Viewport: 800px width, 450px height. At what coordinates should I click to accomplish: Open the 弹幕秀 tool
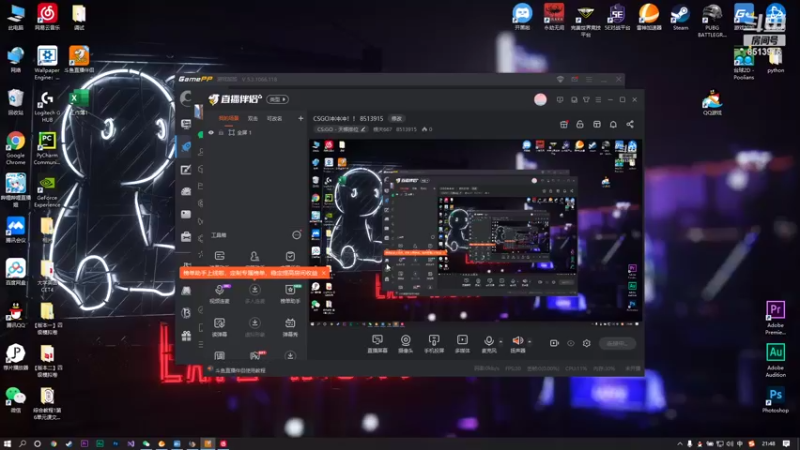click(290, 327)
